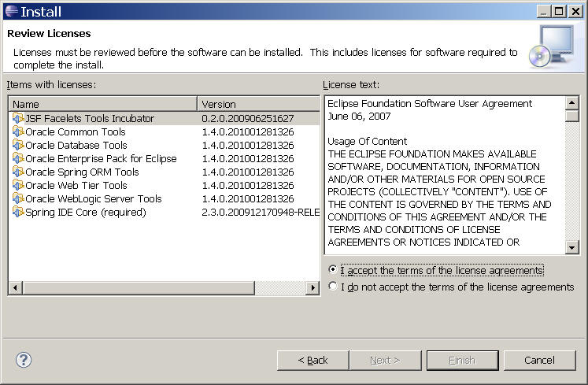Click the Spring IDE Core feature icon

point(18,212)
